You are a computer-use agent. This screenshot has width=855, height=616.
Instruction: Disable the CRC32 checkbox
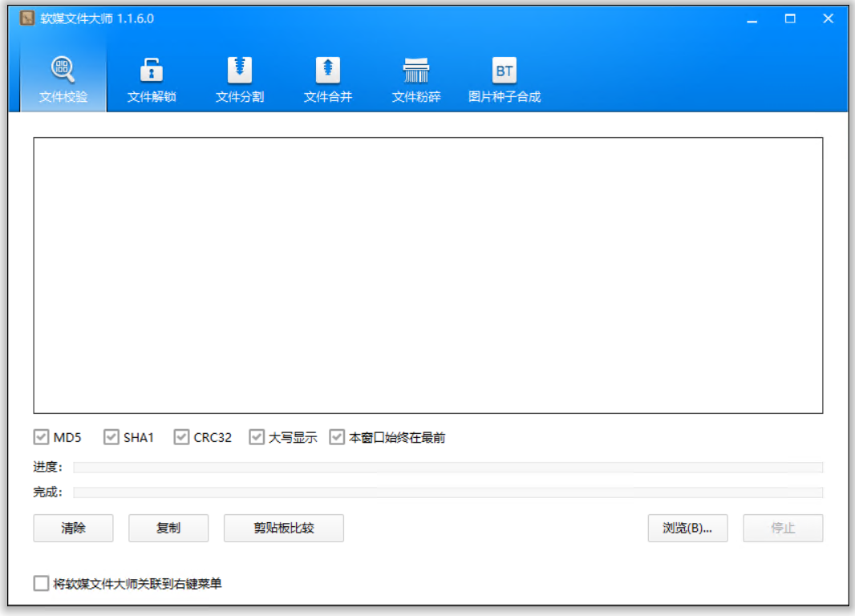(x=181, y=437)
